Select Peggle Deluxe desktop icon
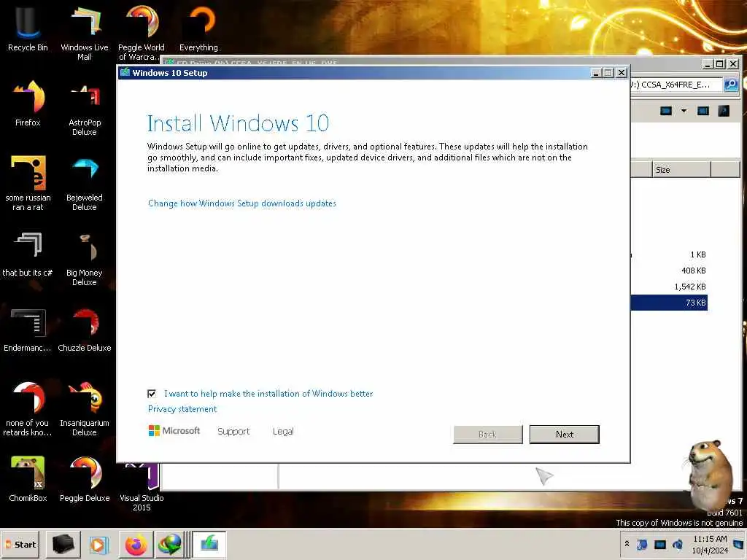747x560 pixels. (x=85, y=478)
